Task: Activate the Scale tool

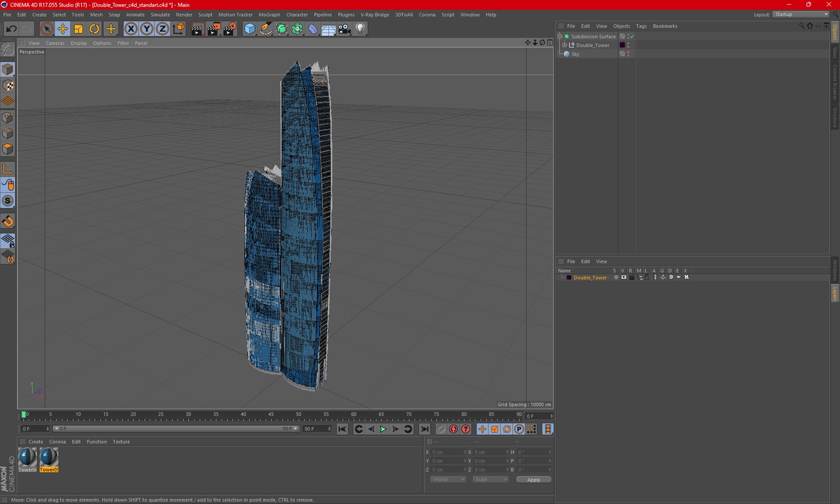Action: tap(78, 29)
